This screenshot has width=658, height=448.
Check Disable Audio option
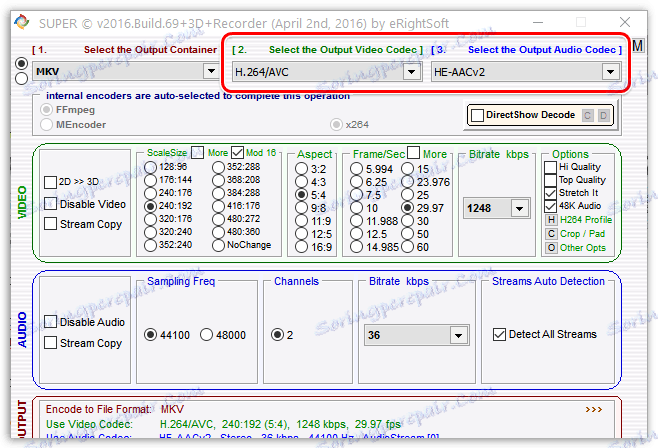click(50, 322)
